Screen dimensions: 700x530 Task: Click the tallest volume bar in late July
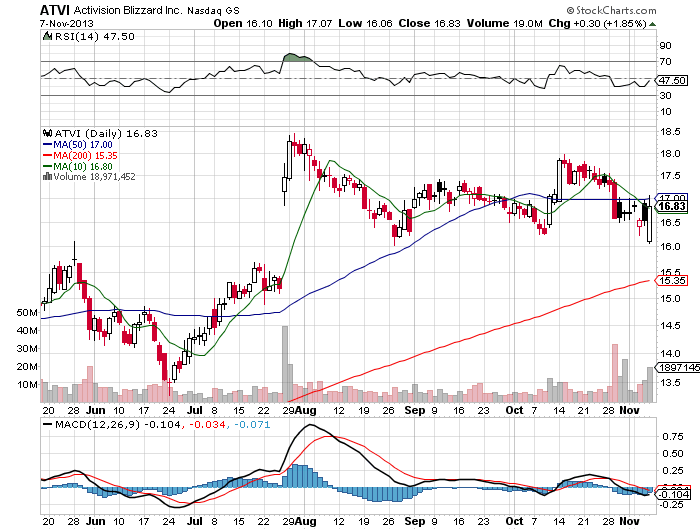285,364
